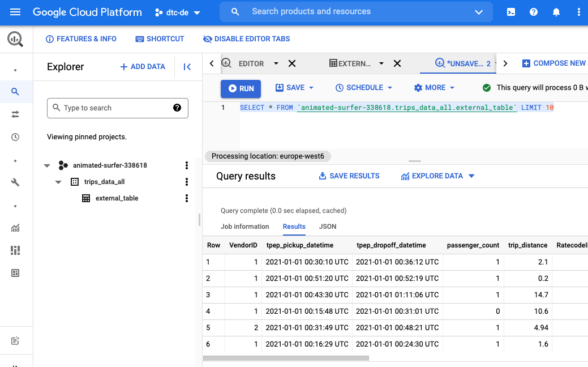Select SQL workspace magnifier in sidebar
The height and width of the screenshot is (367, 588).
tap(15, 92)
